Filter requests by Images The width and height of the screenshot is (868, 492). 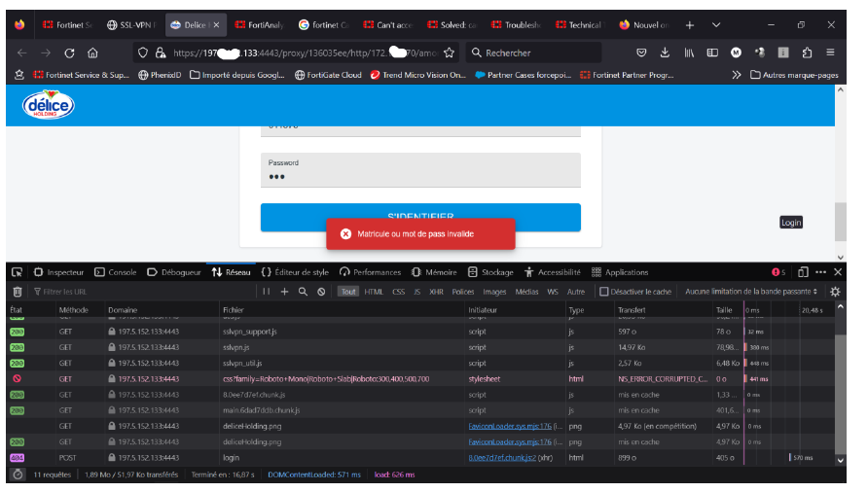click(x=494, y=292)
